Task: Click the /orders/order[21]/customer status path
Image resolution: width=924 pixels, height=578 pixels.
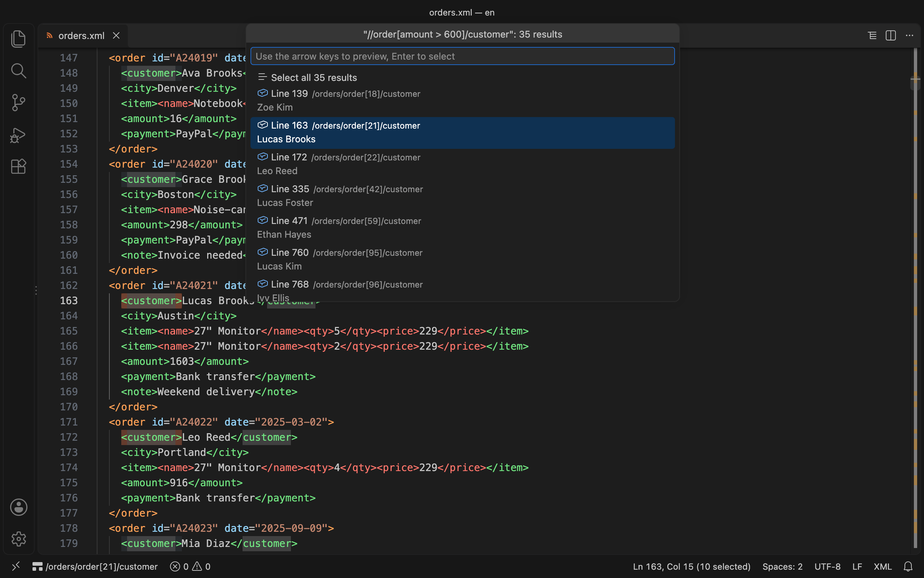Action: click(x=95, y=566)
